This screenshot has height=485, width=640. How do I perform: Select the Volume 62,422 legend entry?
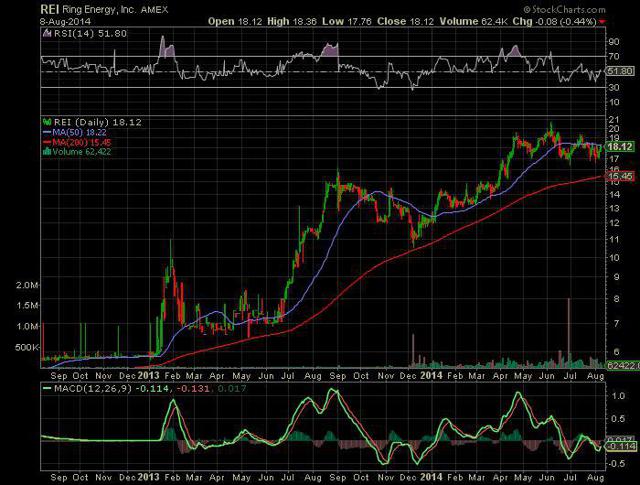point(82,151)
